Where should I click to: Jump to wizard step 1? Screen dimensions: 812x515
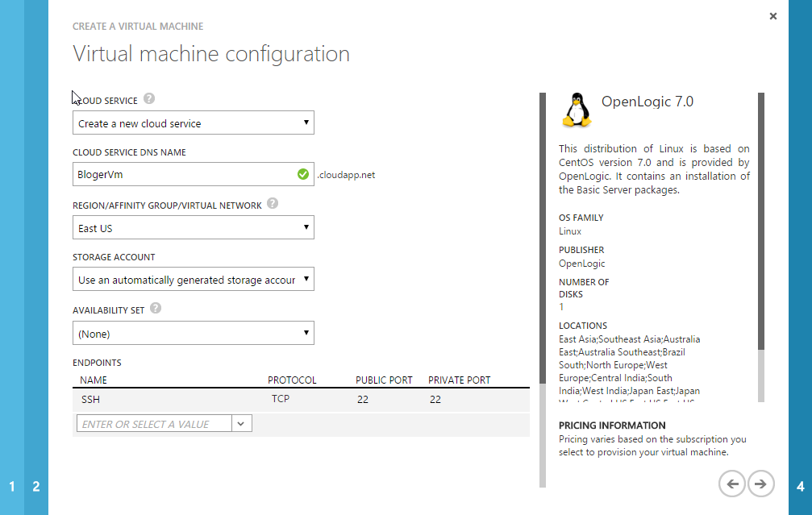pos(12,487)
